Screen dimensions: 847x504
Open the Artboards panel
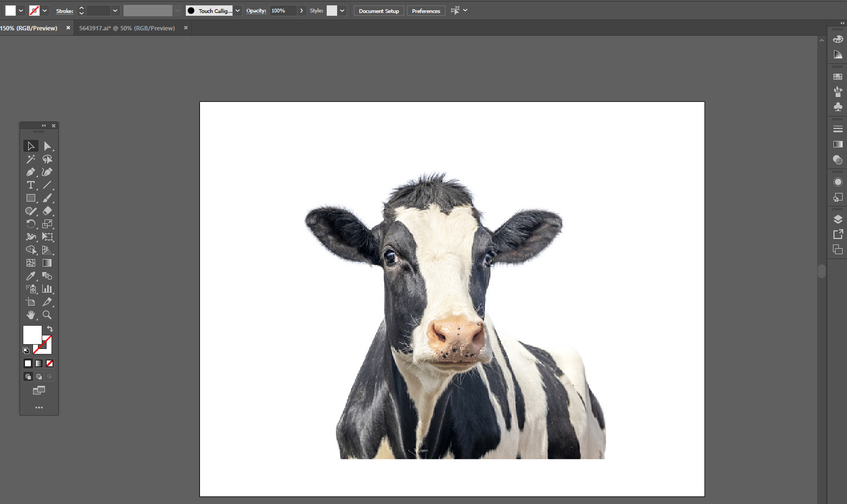[x=838, y=249]
